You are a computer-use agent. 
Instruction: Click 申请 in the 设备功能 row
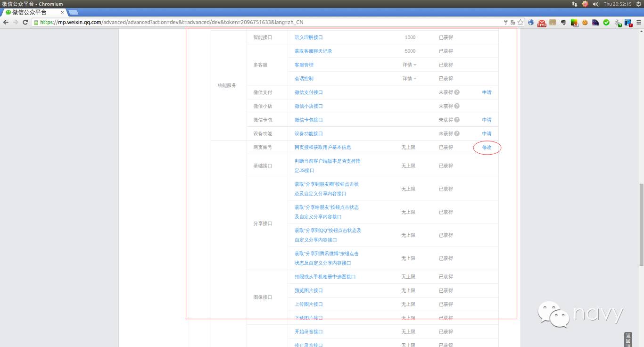pyautogui.click(x=487, y=133)
